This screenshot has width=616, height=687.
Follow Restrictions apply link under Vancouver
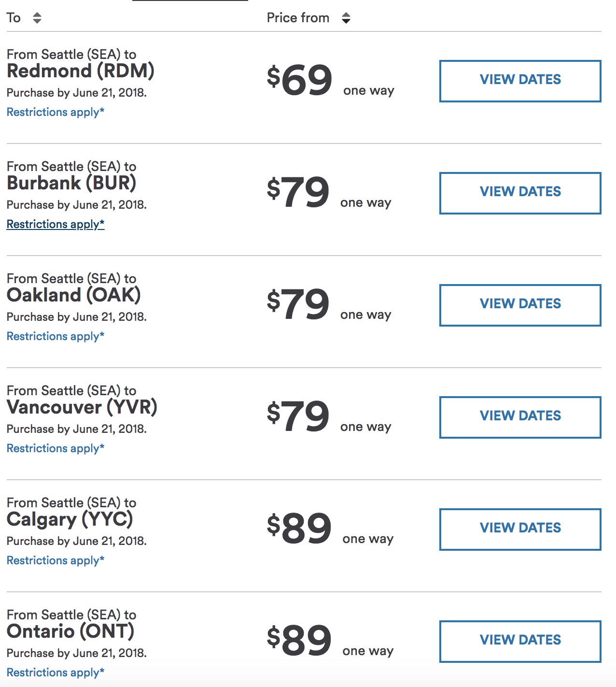pyautogui.click(x=56, y=448)
